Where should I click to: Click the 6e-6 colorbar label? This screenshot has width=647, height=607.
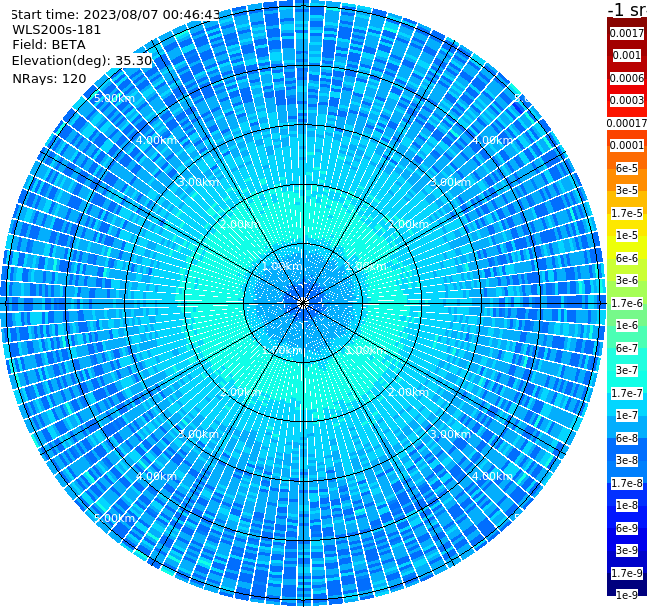coord(627,258)
